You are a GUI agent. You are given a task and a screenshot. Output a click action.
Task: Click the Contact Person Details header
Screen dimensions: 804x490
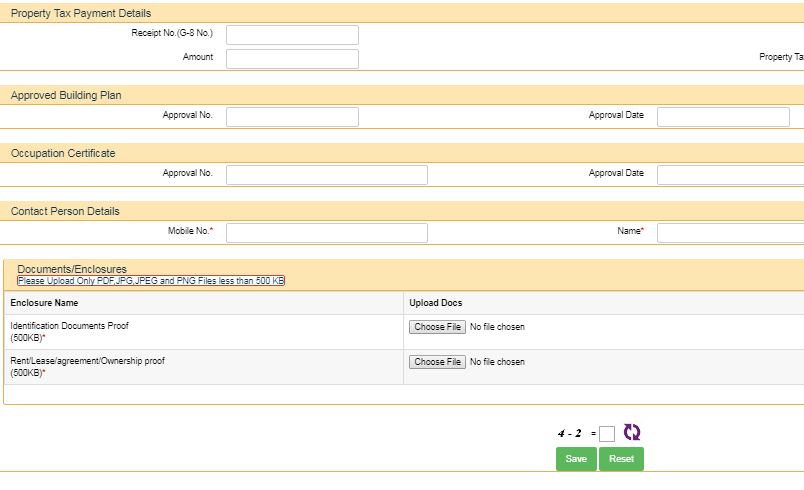coord(65,211)
